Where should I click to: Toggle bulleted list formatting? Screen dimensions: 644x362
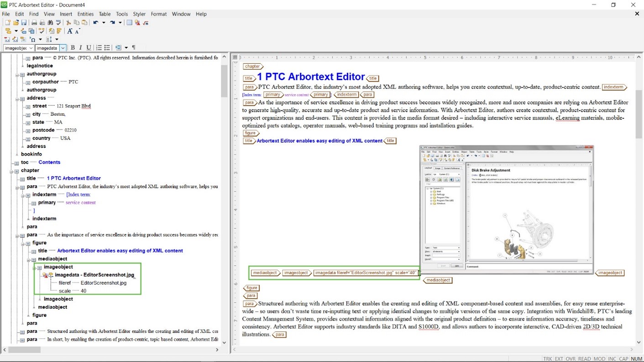tap(107, 48)
